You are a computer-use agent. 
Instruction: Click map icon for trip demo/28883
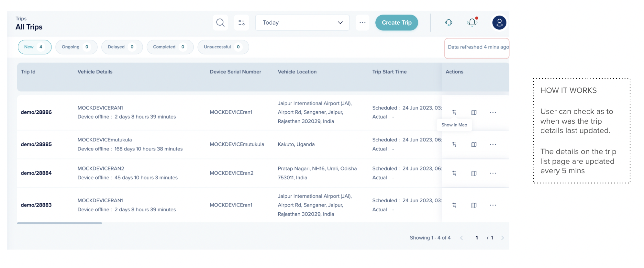474,205
